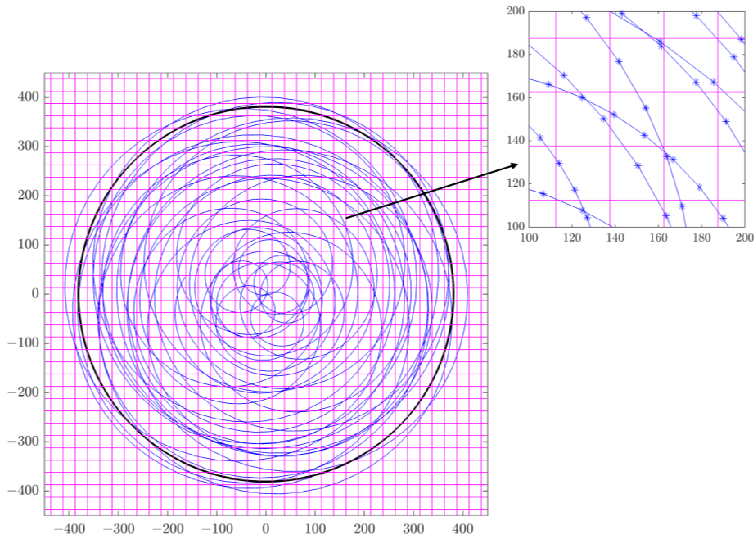Click the tail start of the black arrow
This screenshot has width=756, height=539.
point(346,218)
